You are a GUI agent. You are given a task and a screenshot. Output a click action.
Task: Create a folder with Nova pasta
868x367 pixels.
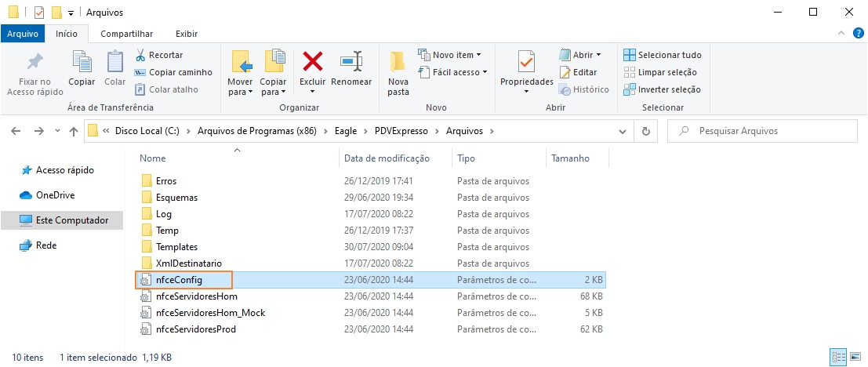click(x=398, y=74)
